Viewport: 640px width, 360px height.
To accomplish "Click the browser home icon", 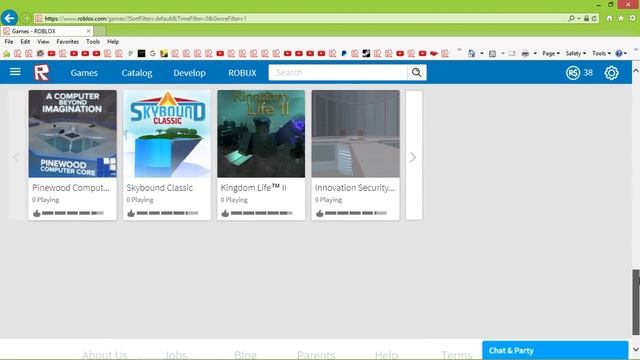I will point(609,18).
